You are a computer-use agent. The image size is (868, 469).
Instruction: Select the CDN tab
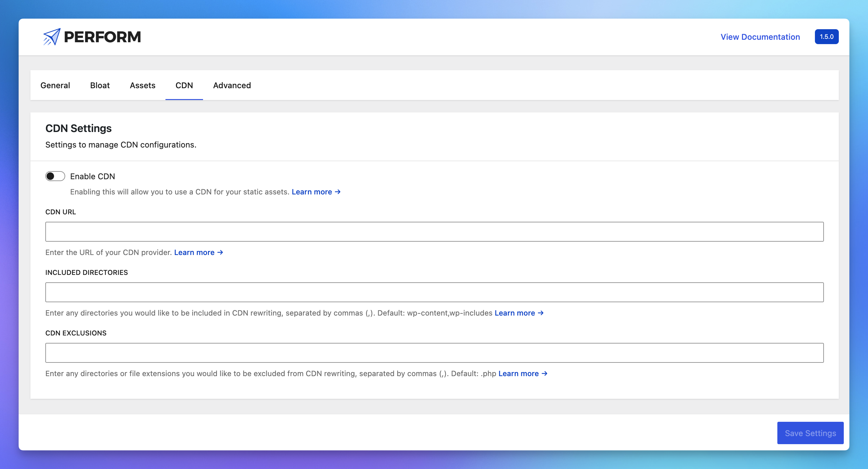[x=184, y=85]
